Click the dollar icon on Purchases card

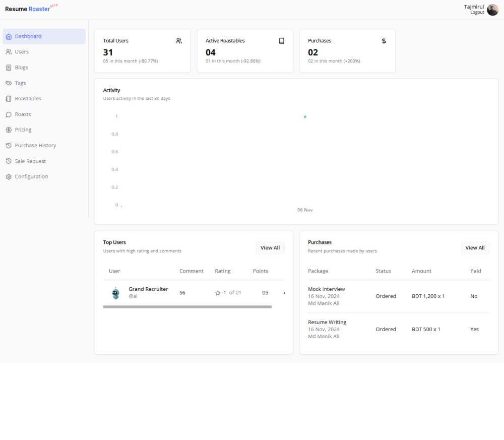point(384,41)
